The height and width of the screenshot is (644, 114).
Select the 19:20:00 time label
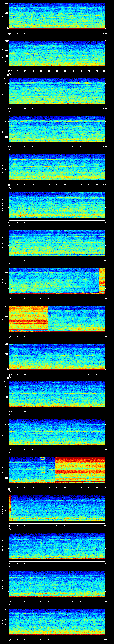coord(9,261)
